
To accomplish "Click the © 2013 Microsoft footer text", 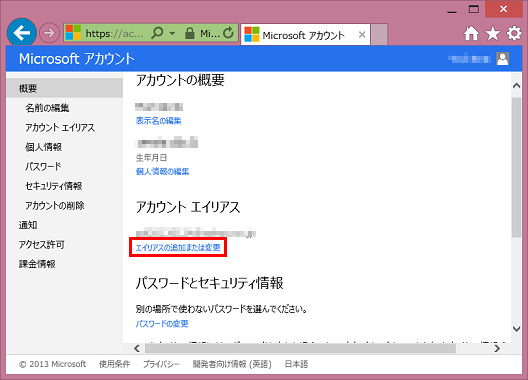I will [x=53, y=364].
